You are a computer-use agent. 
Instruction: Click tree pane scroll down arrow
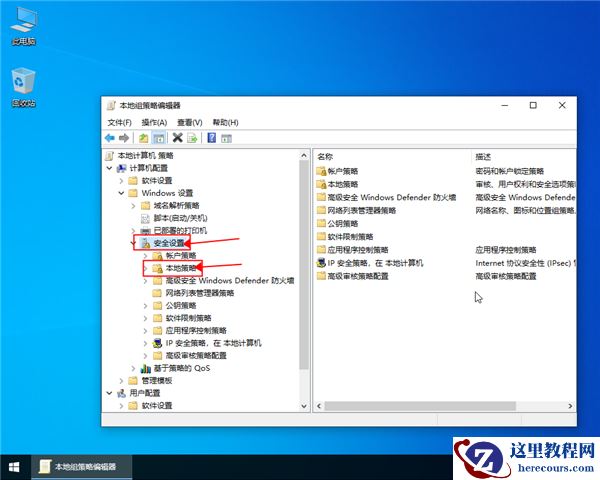tap(304, 406)
